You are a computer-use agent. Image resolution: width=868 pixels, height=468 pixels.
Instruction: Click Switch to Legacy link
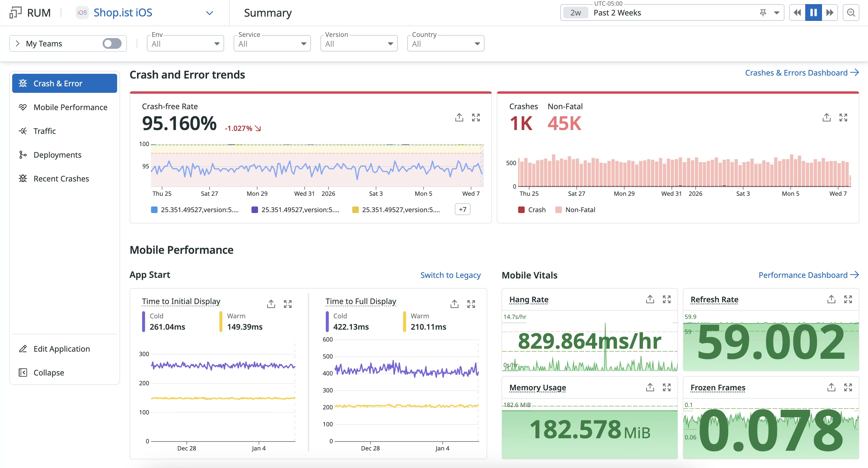click(450, 275)
